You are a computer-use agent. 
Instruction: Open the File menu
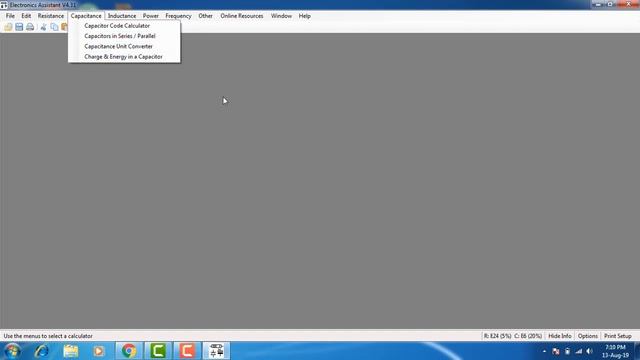pyautogui.click(x=10, y=16)
